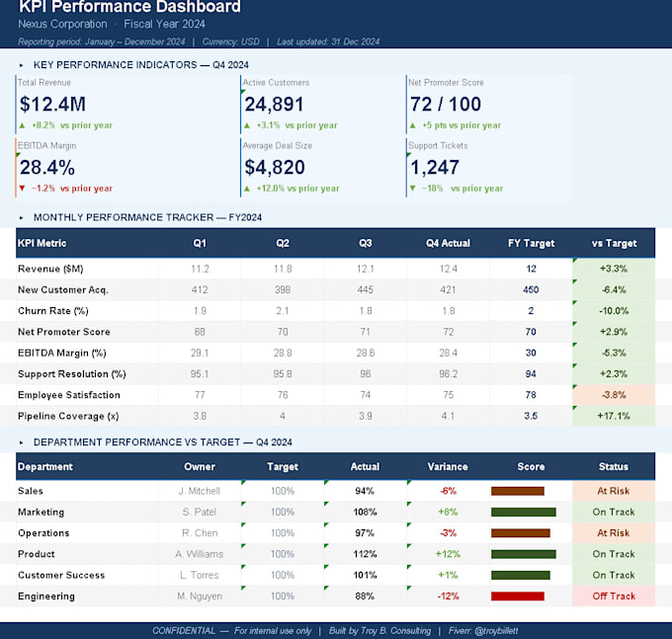Click the Marketing actual 108% cell
Image resolution: width=672 pixels, height=639 pixels.
coord(365,512)
